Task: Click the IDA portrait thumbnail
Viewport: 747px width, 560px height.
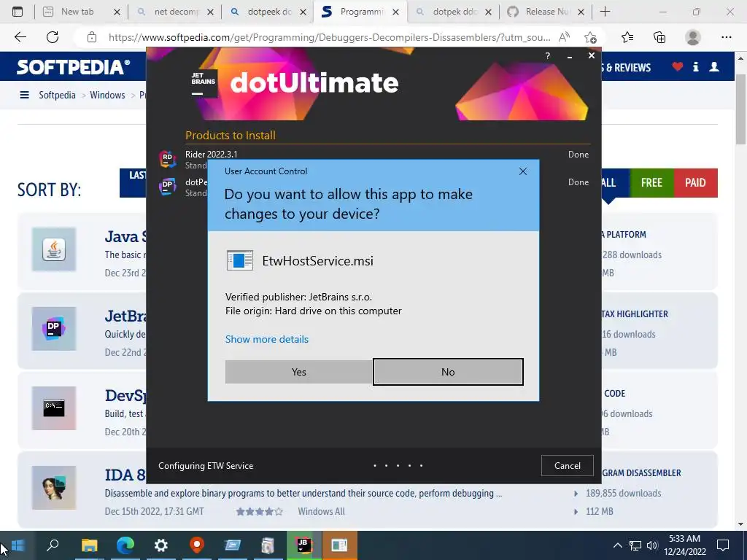Action: tap(54, 488)
